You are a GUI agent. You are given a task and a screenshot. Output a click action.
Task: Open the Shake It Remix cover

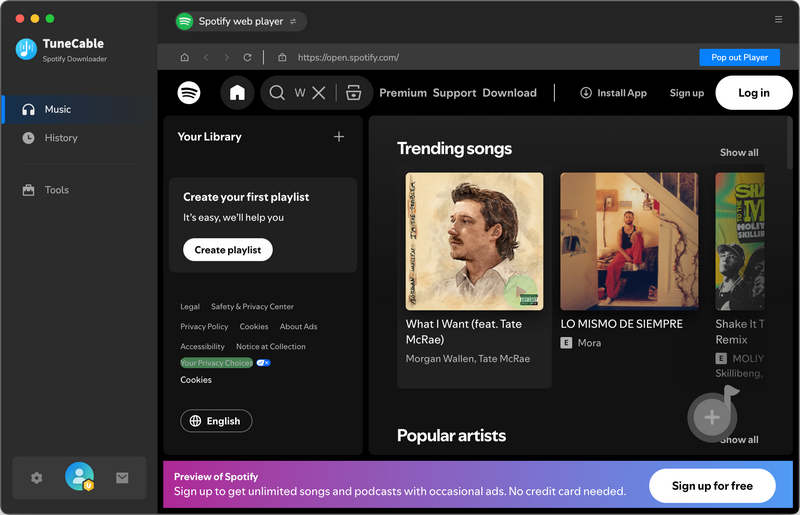coord(740,241)
